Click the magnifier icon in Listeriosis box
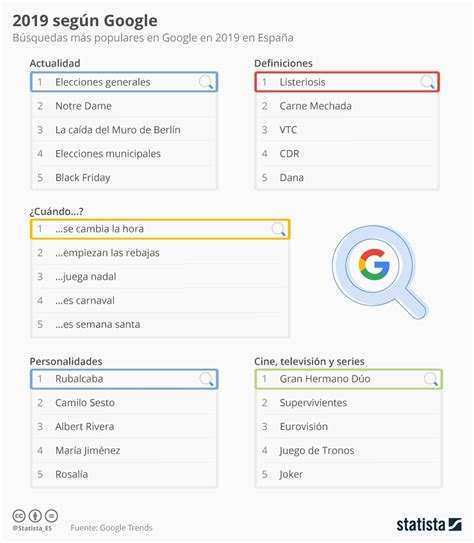 click(428, 82)
